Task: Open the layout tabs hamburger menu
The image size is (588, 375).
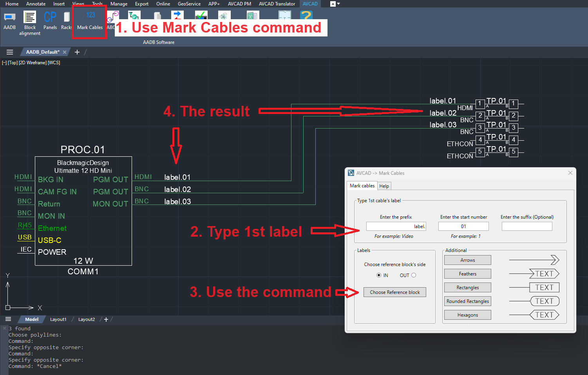Action: [x=8, y=319]
